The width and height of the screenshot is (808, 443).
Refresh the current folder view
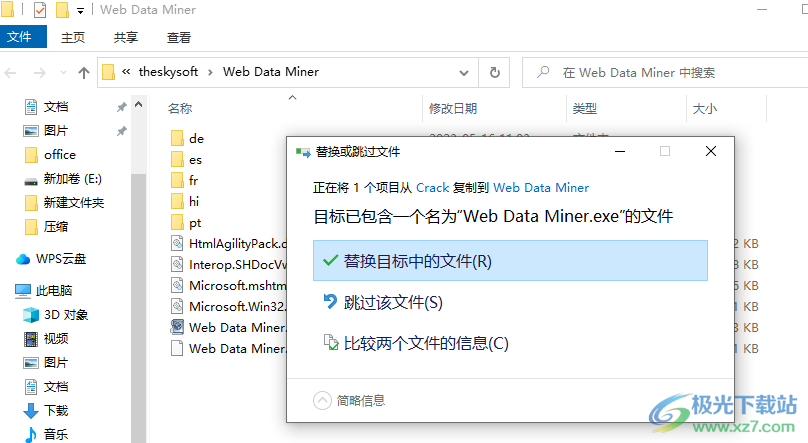(x=495, y=73)
